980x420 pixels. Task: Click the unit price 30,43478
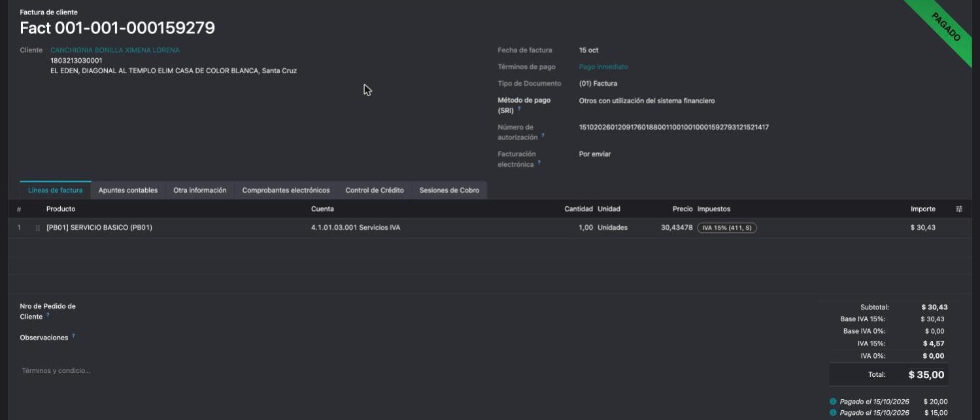[x=677, y=228]
